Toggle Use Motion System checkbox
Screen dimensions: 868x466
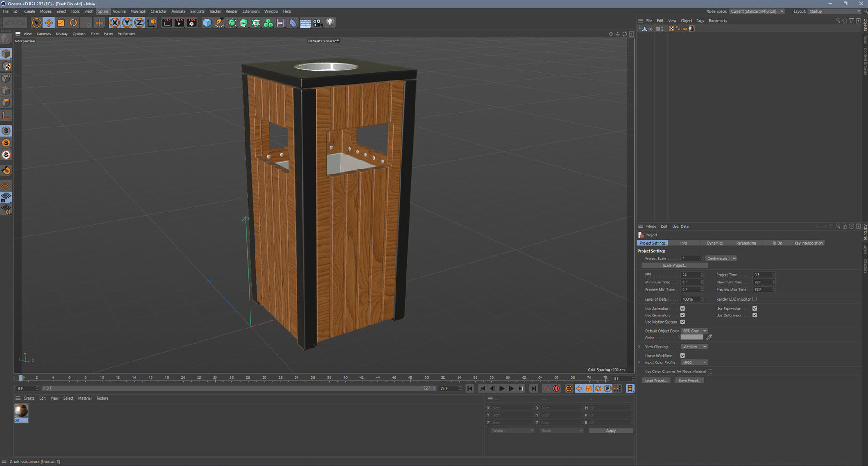683,322
